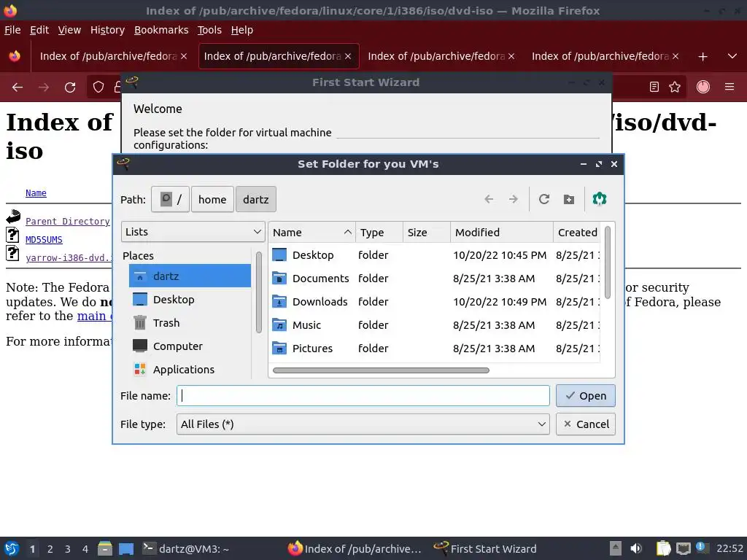Open taskbar file manager icon
The image size is (747, 560).
coord(105,548)
